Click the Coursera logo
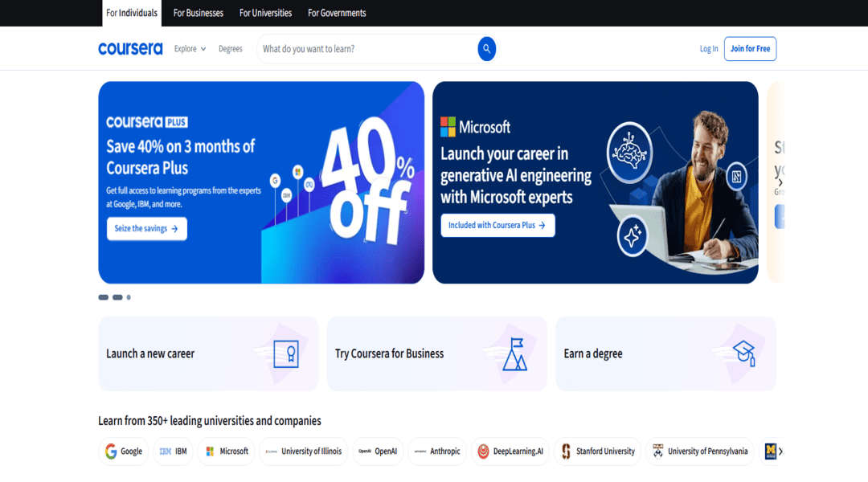The width and height of the screenshot is (868, 482). (x=131, y=49)
